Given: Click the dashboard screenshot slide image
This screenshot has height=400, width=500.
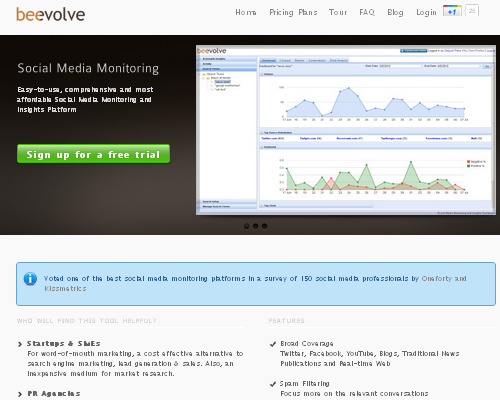Looking at the screenshot, I should coord(346,130).
